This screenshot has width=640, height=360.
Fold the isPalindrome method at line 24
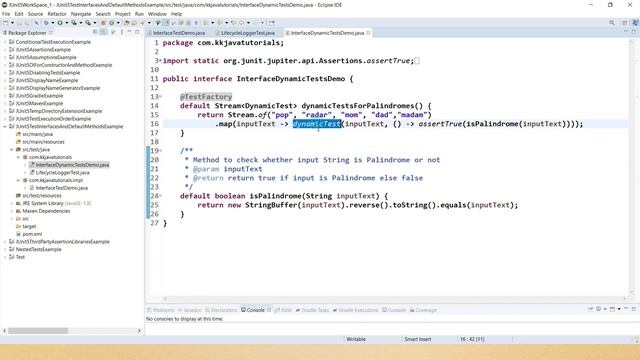[160, 196]
